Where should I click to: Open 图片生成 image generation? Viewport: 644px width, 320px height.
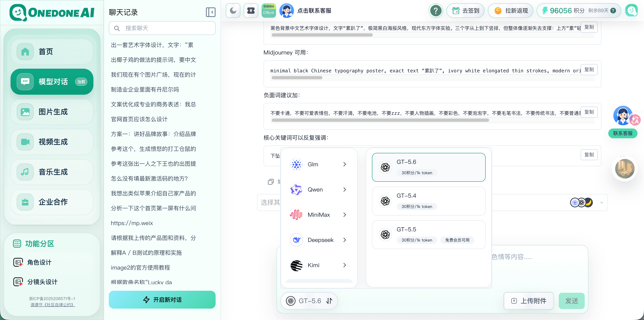[52, 112]
